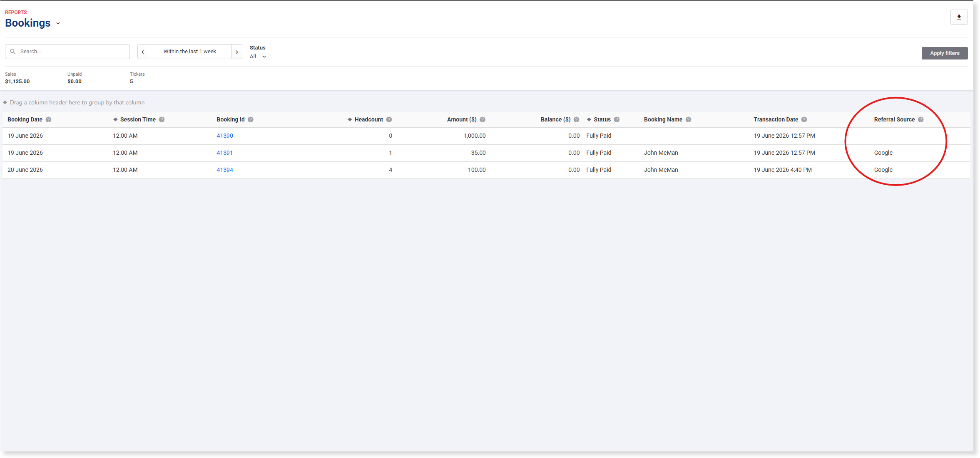Screen dimensions: 980x458
Task: Select Google referral in booking 41394 row
Action: 883,170
